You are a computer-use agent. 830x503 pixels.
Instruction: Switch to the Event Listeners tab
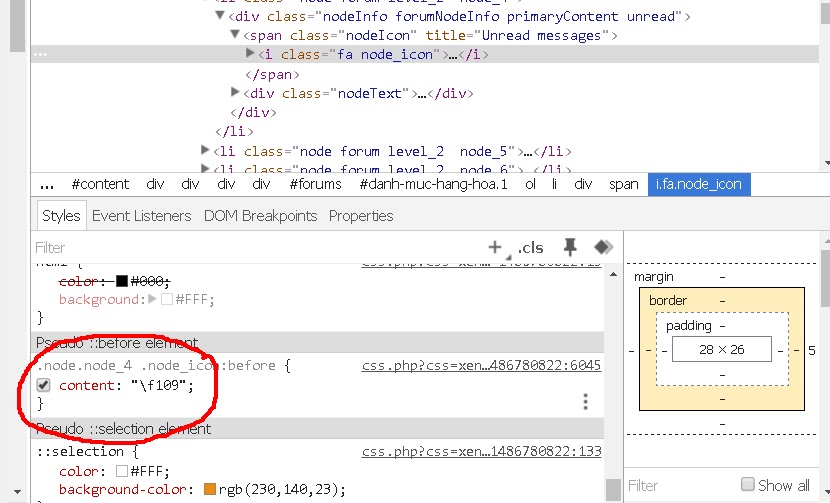(141, 216)
